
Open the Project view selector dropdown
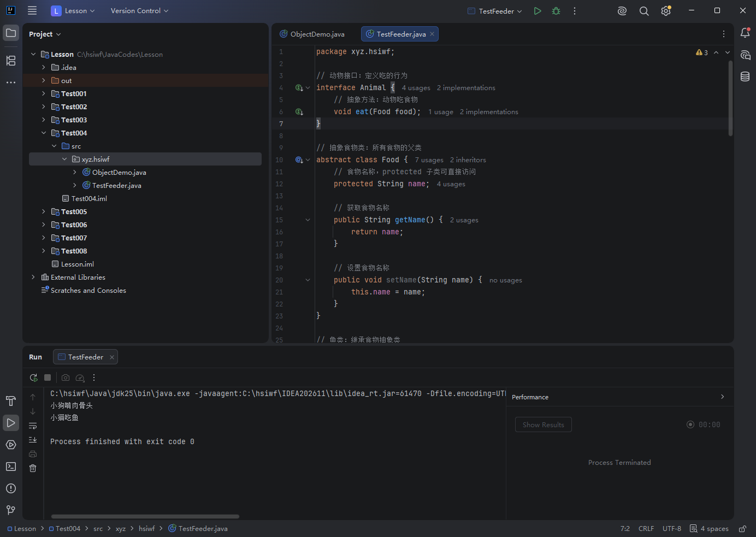[x=45, y=34]
